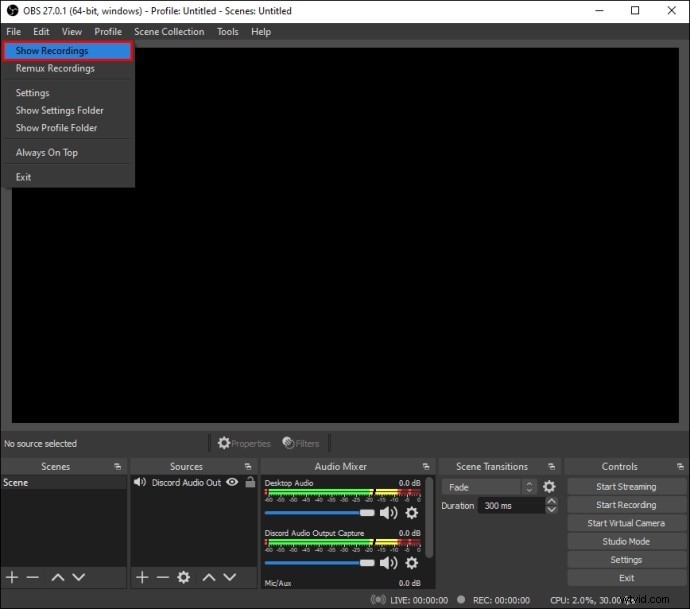The width and height of the screenshot is (690, 609).
Task: Adjust Discord Audio Output Capture volume slider
Action: pyautogui.click(x=319, y=563)
